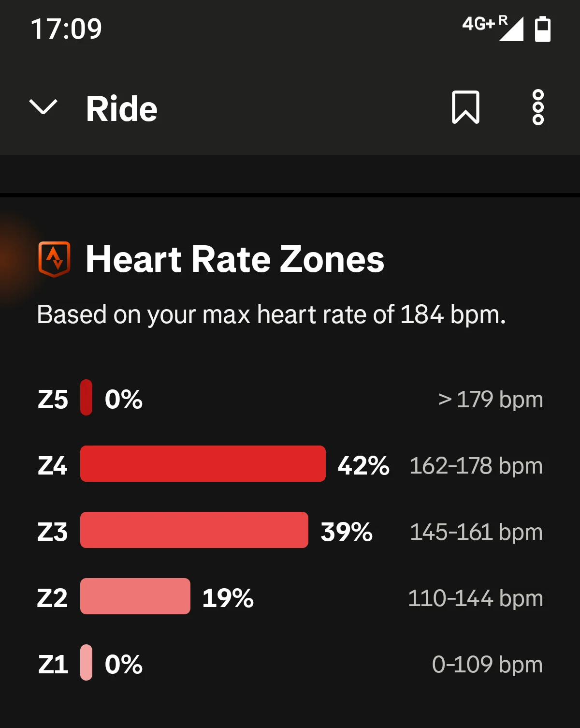Tap the Z5 dark red indicator
Screen dimensions: 580x728
point(86,397)
